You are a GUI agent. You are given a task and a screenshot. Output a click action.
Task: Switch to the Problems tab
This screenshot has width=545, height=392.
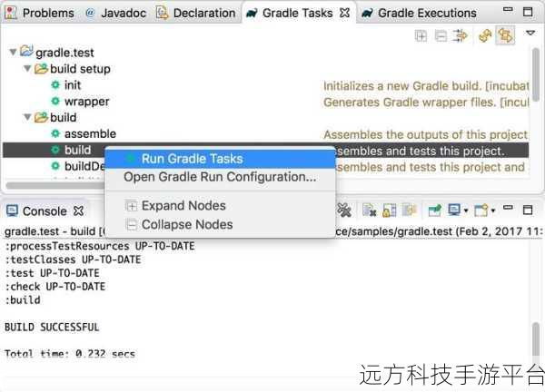coord(40,13)
